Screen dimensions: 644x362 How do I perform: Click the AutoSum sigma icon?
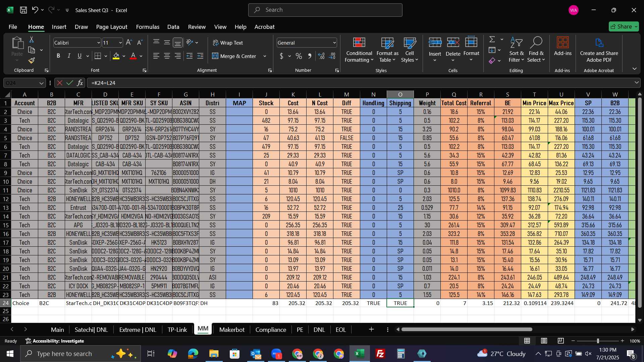coord(492,40)
